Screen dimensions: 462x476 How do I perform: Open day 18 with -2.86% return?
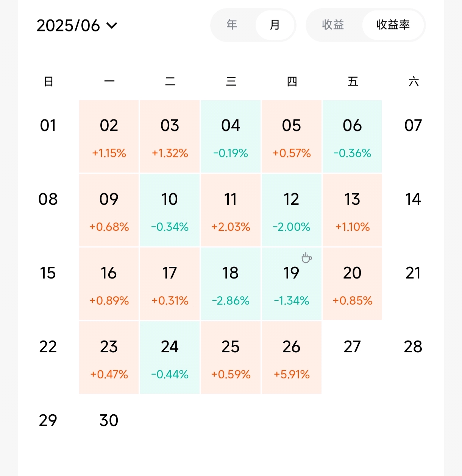coord(231,284)
